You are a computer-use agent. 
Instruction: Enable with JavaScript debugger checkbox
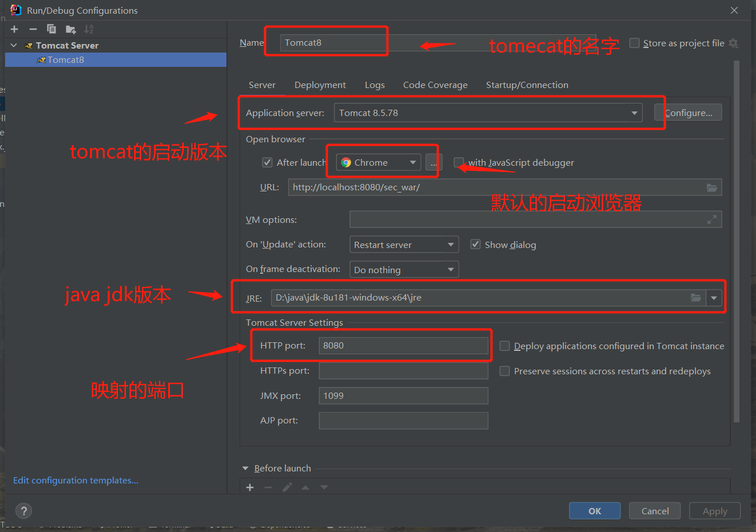(459, 162)
